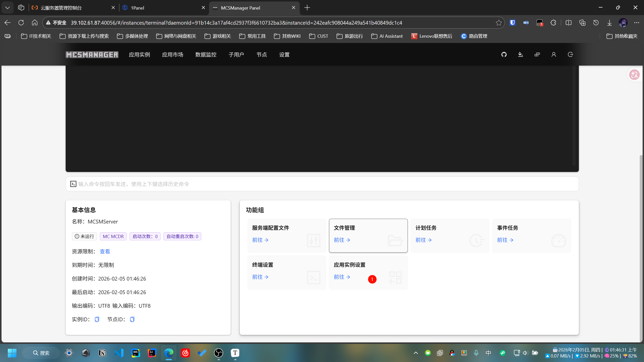Go to the 节点 menu item

tap(262, 55)
